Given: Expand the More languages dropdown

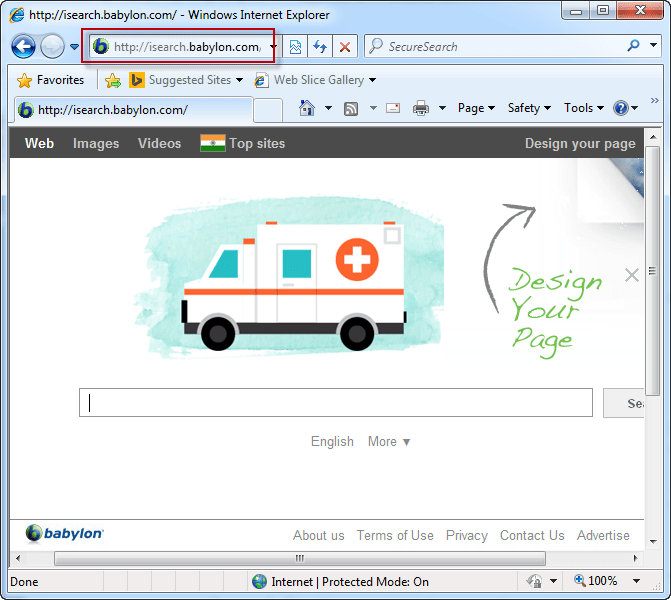Looking at the screenshot, I should pos(389,441).
